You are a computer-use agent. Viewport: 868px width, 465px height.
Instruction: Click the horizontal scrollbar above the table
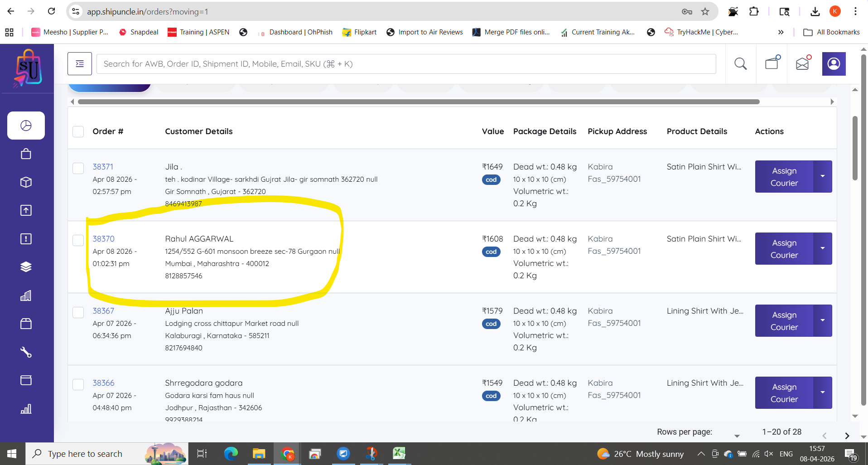pos(419,102)
